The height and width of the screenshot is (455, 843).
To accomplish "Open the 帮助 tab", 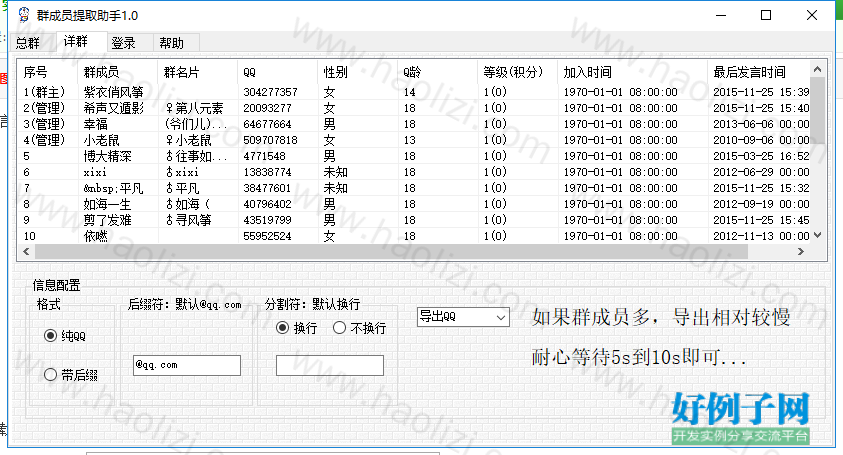I will tap(172, 42).
